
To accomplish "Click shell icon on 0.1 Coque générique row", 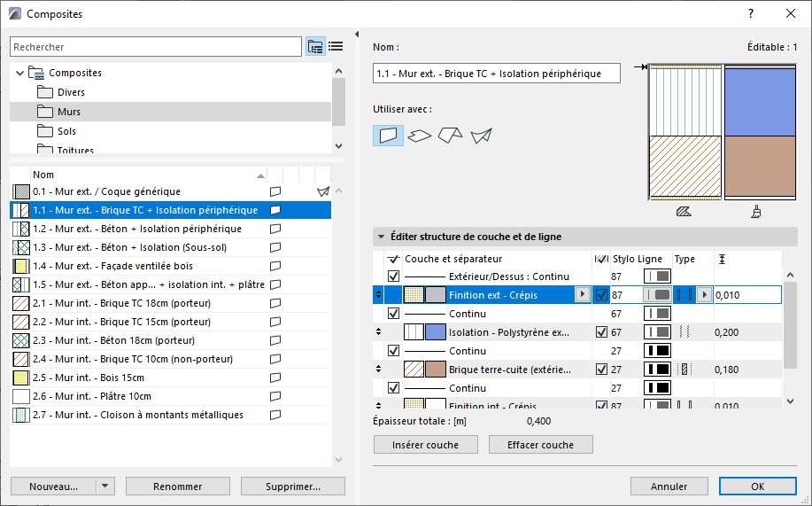I will coord(323,191).
